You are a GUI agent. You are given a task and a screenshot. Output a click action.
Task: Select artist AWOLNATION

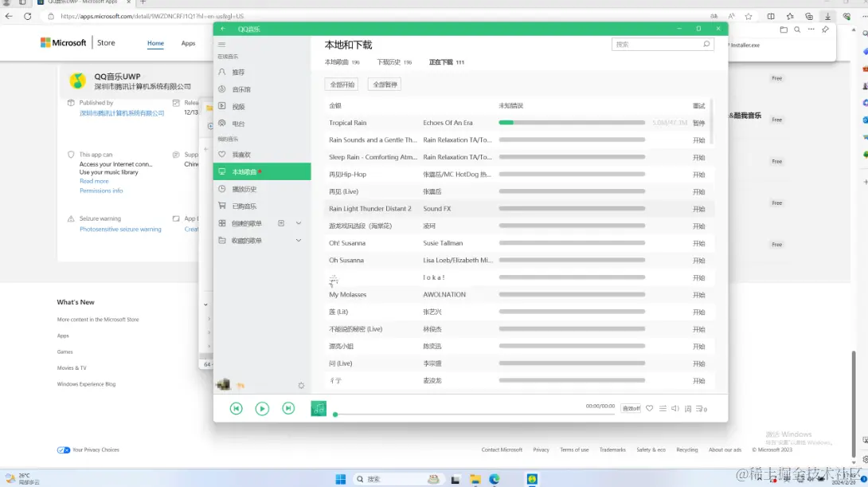[x=444, y=294]
